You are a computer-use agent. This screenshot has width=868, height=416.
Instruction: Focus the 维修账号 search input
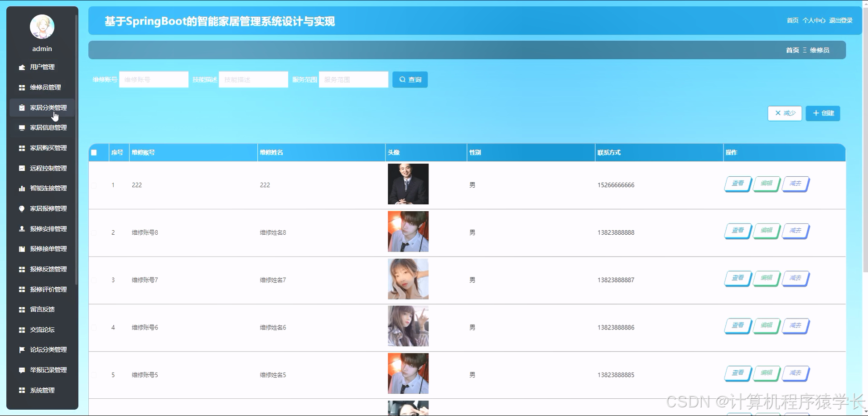154,80
